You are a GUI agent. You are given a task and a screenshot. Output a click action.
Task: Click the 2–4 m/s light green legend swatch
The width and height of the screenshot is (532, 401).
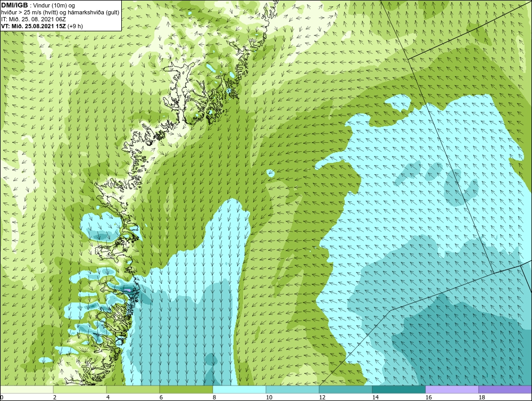click(x=80, y=389)
